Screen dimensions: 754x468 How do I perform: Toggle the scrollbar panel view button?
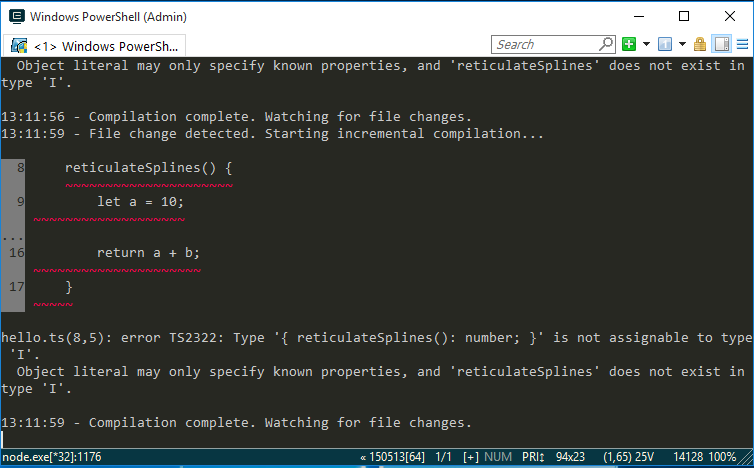pyautogui.click(x=721, y=44)
